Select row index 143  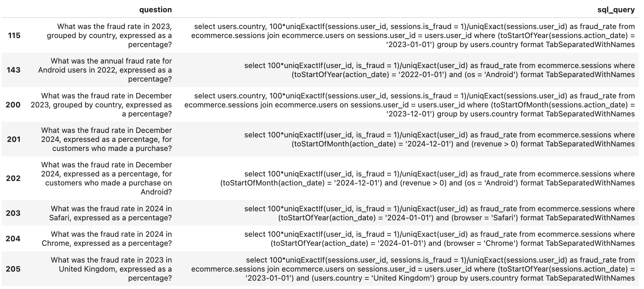14,70
